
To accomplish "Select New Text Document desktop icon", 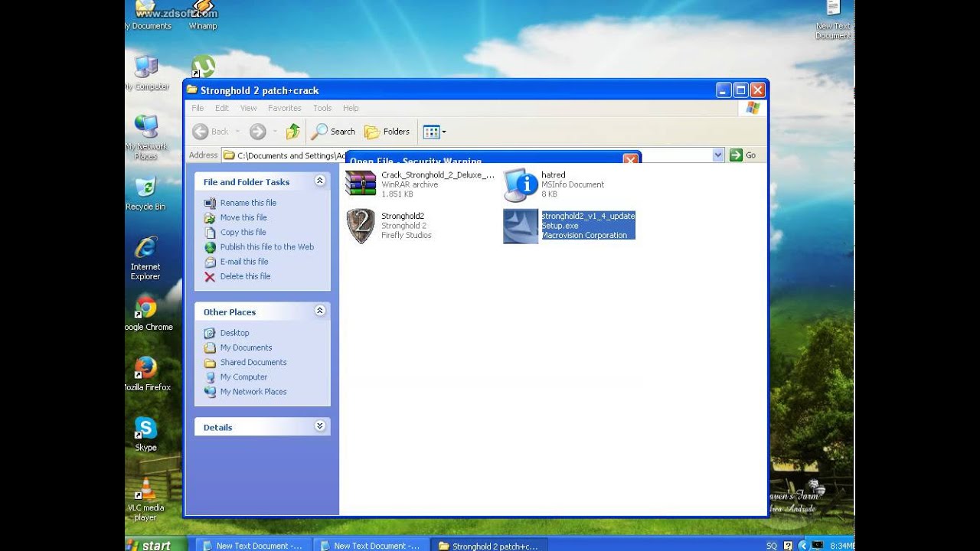I will pyautogui.click(x=833, y=20).
